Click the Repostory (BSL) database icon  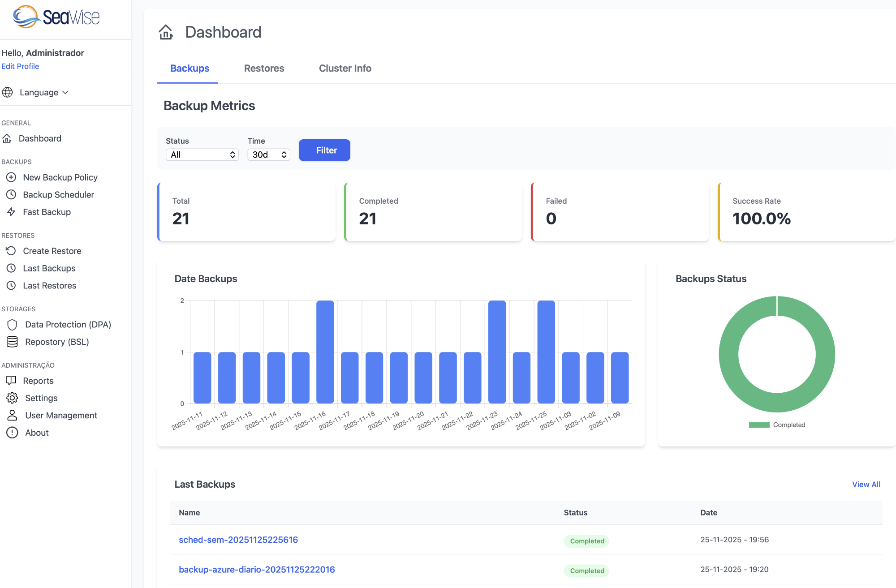[x=12, y=342]
